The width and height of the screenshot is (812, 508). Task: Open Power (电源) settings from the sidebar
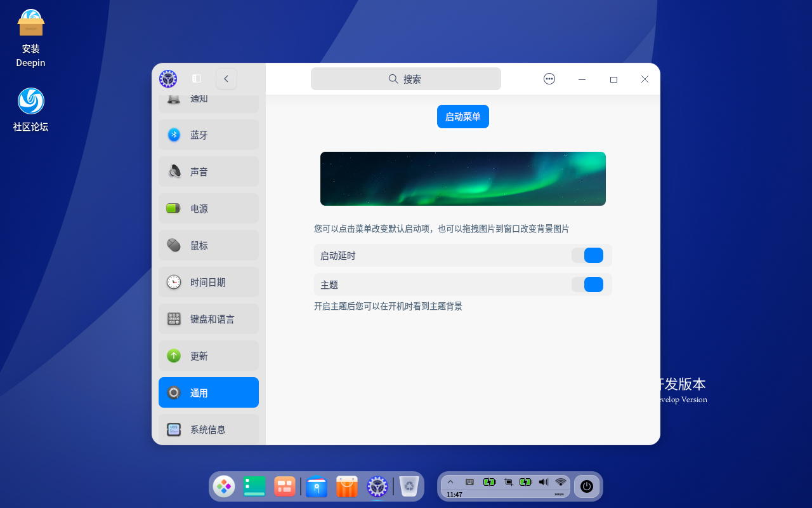tap(174, 208)
